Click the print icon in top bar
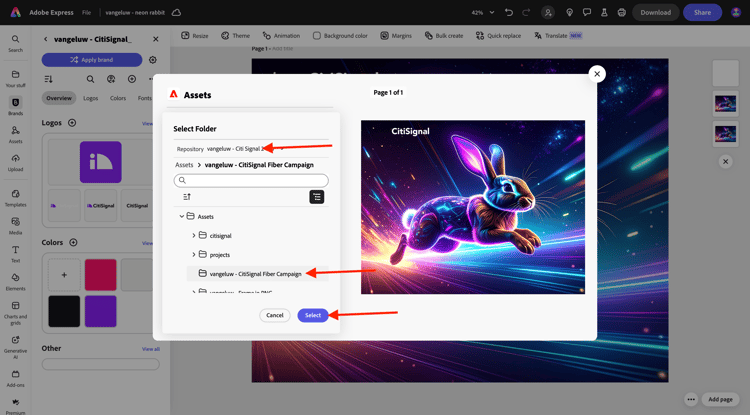Image resolution: width=750 pixels, height=415 pixels. [x=621, y=12]
